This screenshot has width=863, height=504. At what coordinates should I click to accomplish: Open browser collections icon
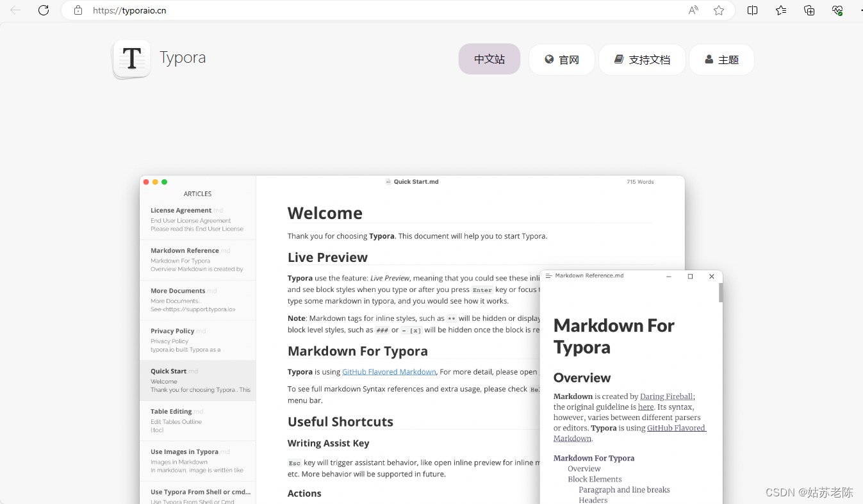(809, 10)
